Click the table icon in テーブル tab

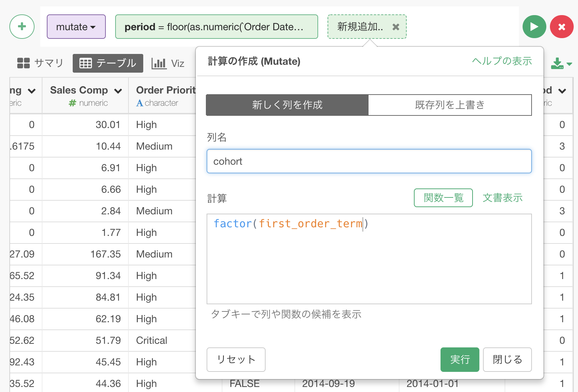86,63
